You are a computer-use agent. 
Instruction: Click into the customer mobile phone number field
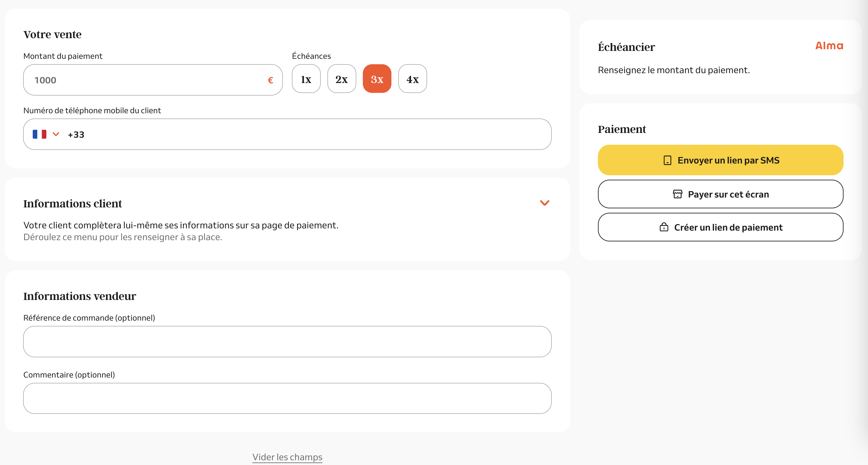coord(303,135)
